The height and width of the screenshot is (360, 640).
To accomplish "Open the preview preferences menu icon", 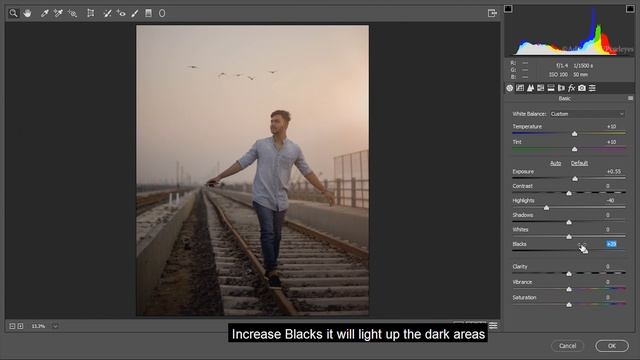I will [493, 325].
